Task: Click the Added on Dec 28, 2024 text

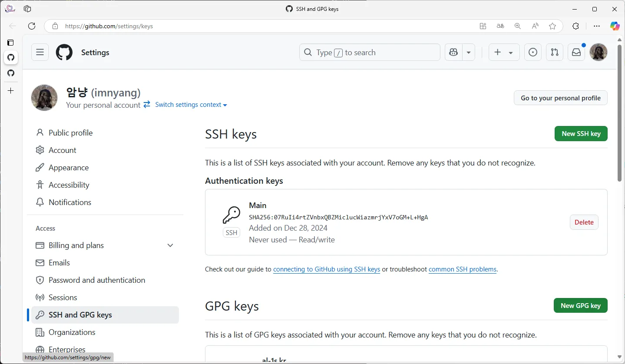Action: pos(288,228)
